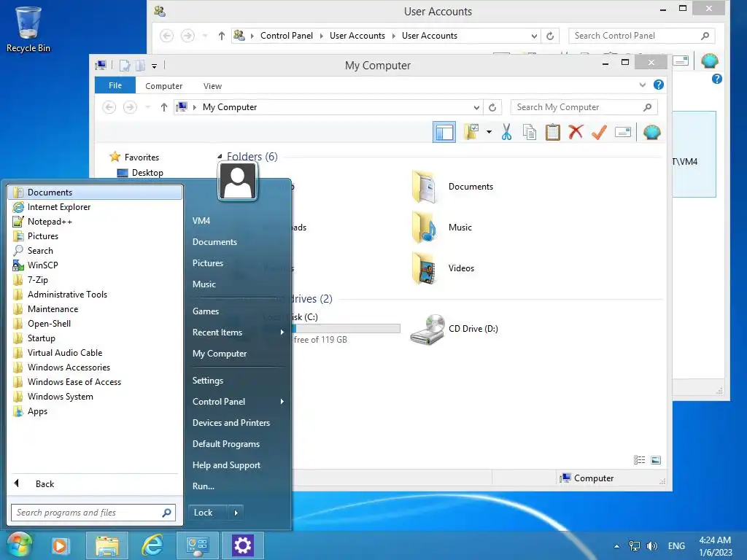The image size is (747, 560).
Task: Go up one level in User Accounts window
Action: point(222,36)
